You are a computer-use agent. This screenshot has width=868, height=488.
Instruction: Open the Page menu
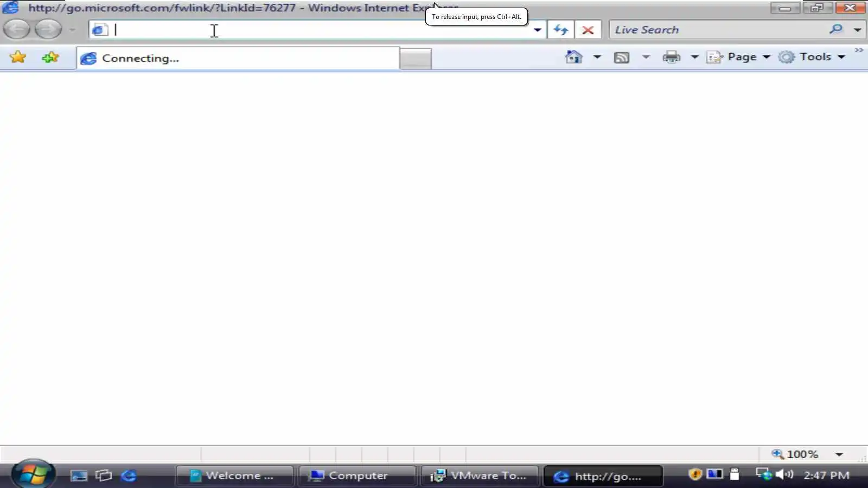tap(738, 57)
